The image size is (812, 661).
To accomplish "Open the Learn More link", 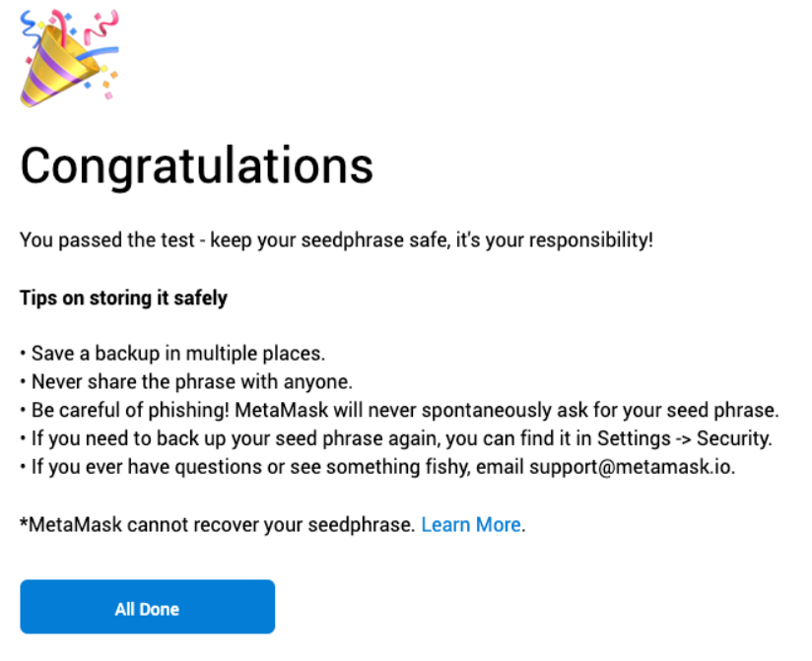I will tap(470, 525).
